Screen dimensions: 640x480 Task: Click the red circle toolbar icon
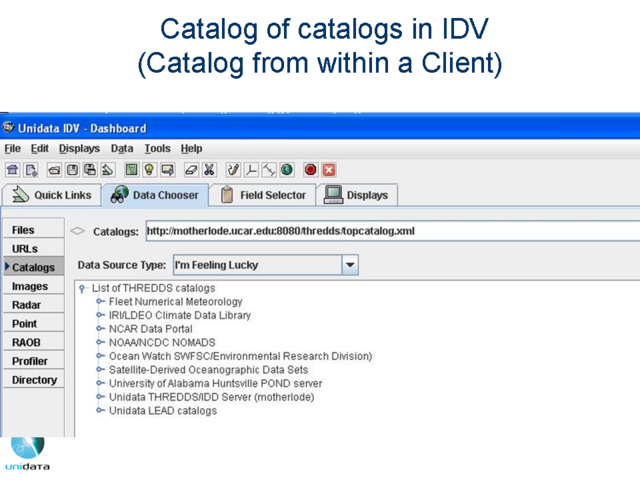(311, 170)
